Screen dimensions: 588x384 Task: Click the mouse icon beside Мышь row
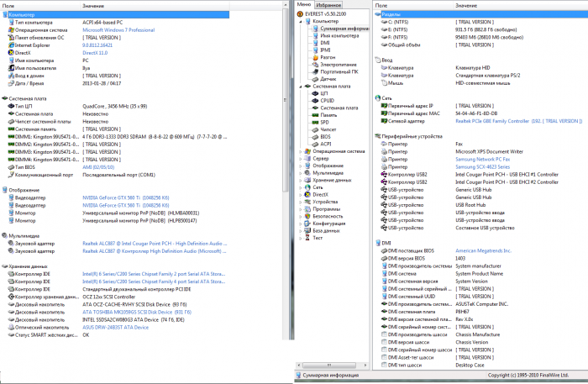pos(384,83)
